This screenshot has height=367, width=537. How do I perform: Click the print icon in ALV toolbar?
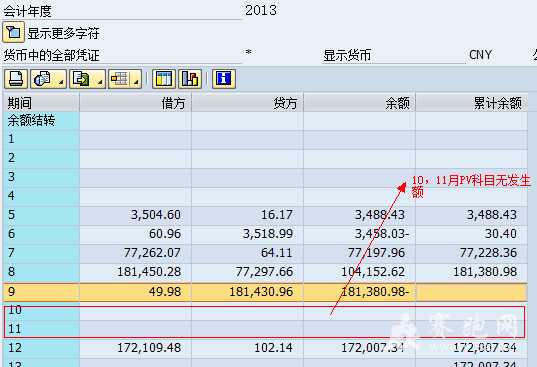point(16,79)
